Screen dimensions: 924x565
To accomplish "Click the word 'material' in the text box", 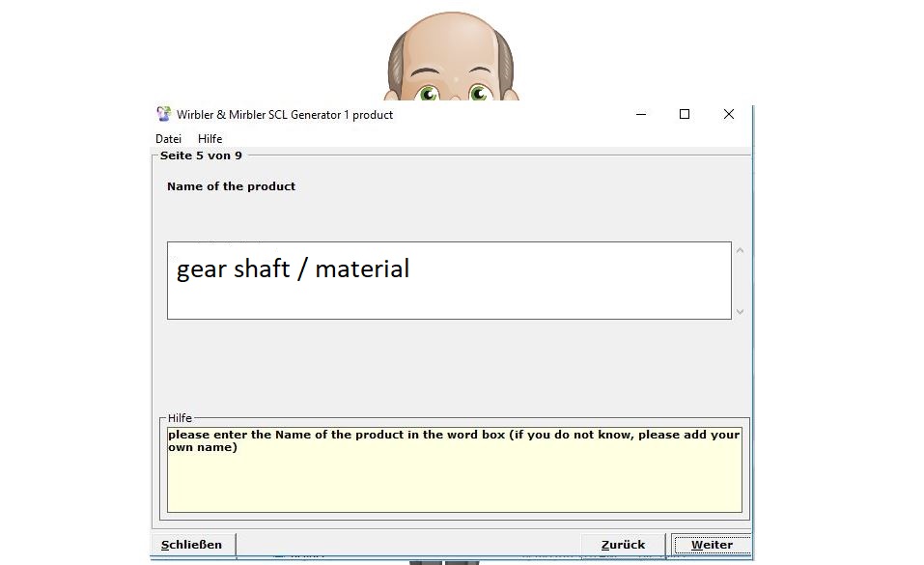I will pos(362,268).
